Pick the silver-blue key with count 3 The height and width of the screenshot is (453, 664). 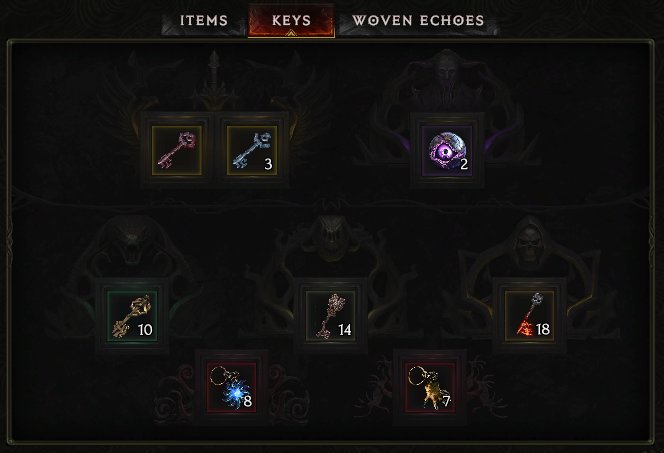click(252, 150)
